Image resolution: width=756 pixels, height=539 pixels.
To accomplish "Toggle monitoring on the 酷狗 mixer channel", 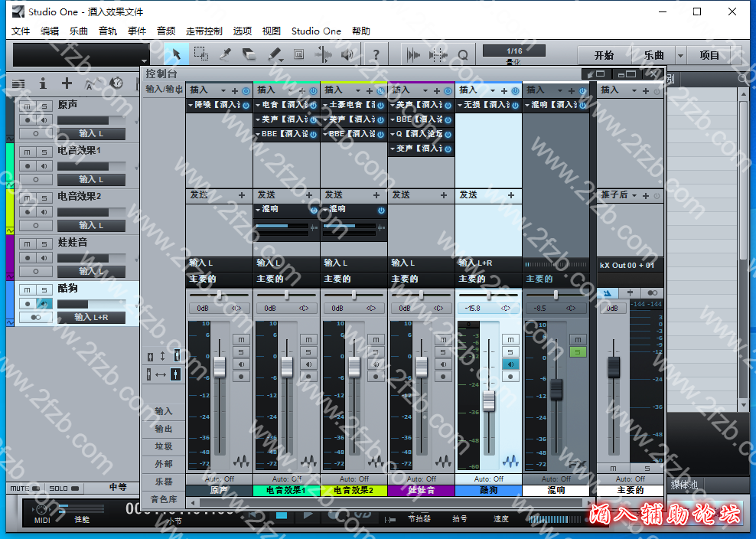I will tap(510, 364).
